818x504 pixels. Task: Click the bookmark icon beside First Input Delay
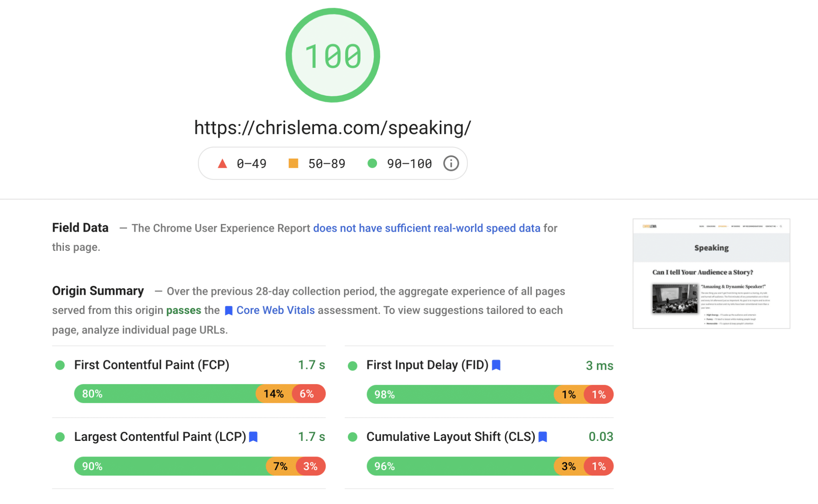496,365
